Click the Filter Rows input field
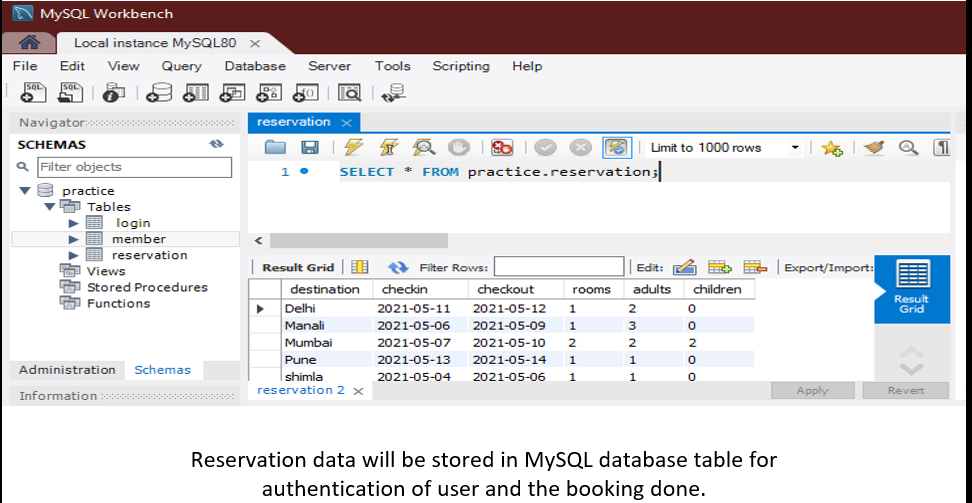 click(x=558, y=267)
